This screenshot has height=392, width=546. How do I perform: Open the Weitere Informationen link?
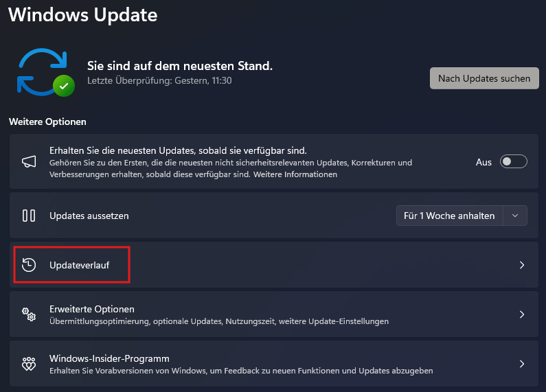coord(295,174)
